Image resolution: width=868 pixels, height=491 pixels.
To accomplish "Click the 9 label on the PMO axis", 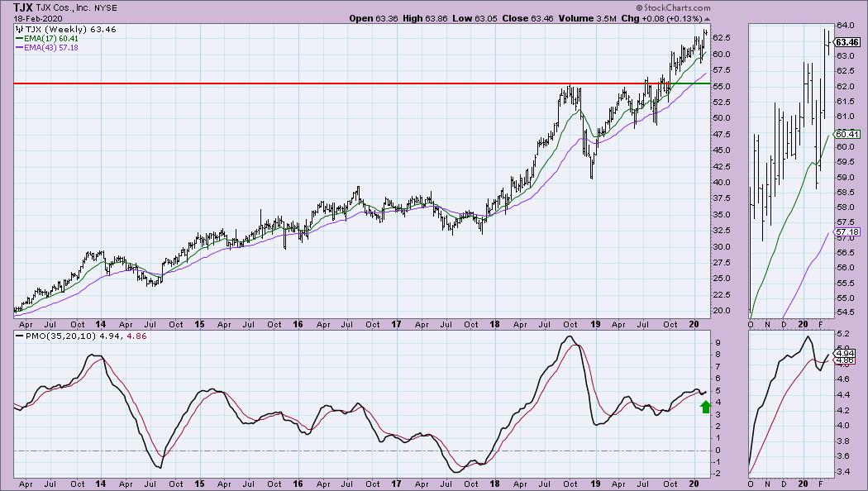I will click(718, 343).
